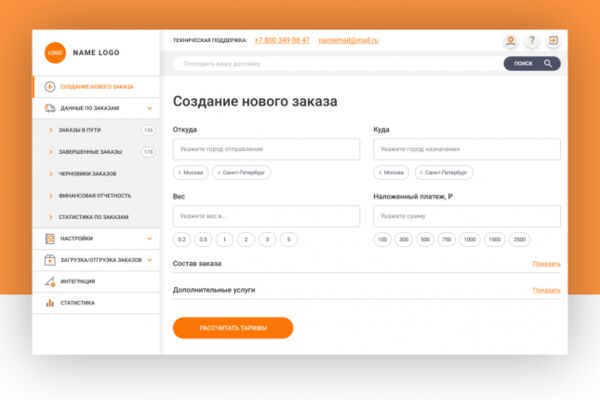The image size is (600, 400).
Task: Click the arrow beside Финансовая отчетность
Action: pos(51,196)
